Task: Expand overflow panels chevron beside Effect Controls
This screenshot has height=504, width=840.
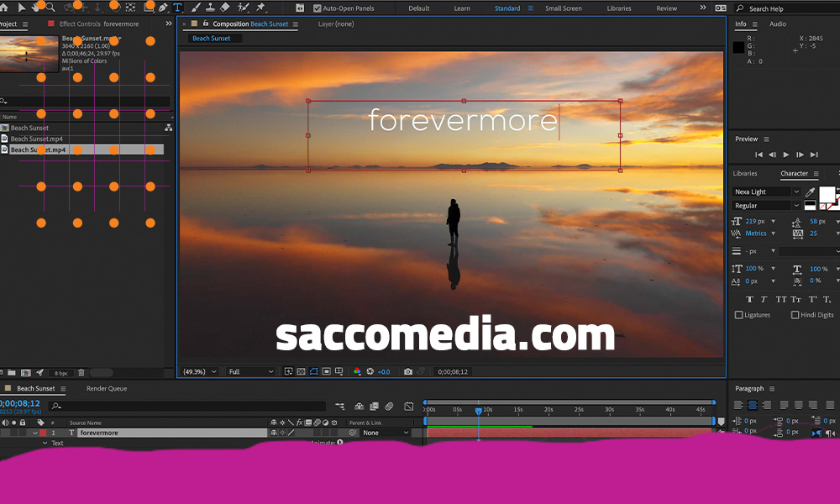Action: click(169, 24)
